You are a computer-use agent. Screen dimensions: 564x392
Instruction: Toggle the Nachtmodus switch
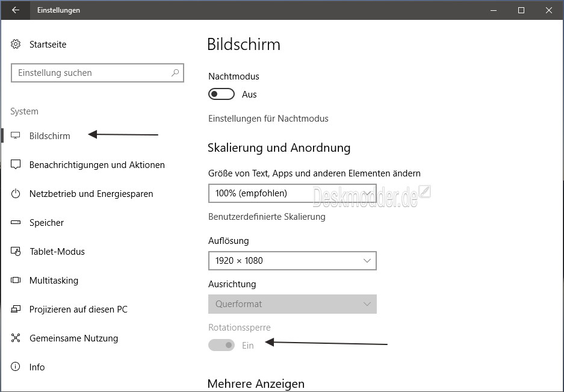point(222,95)
